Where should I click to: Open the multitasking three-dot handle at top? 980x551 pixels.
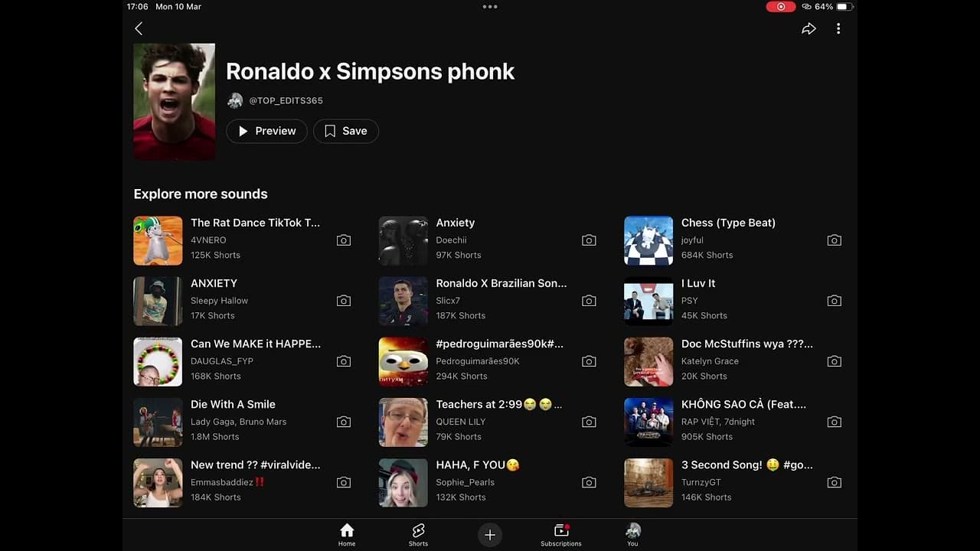pyautogui.click(x=490, y=6)
